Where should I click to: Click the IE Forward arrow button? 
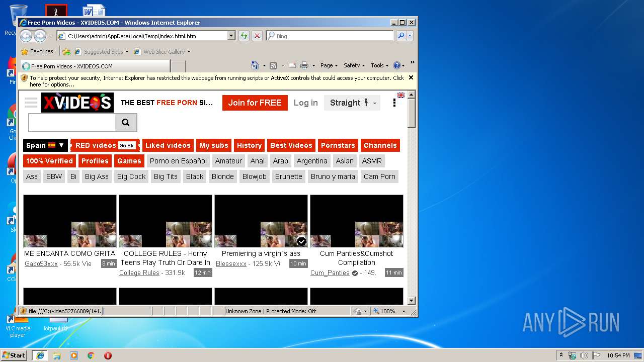(40, 36)
